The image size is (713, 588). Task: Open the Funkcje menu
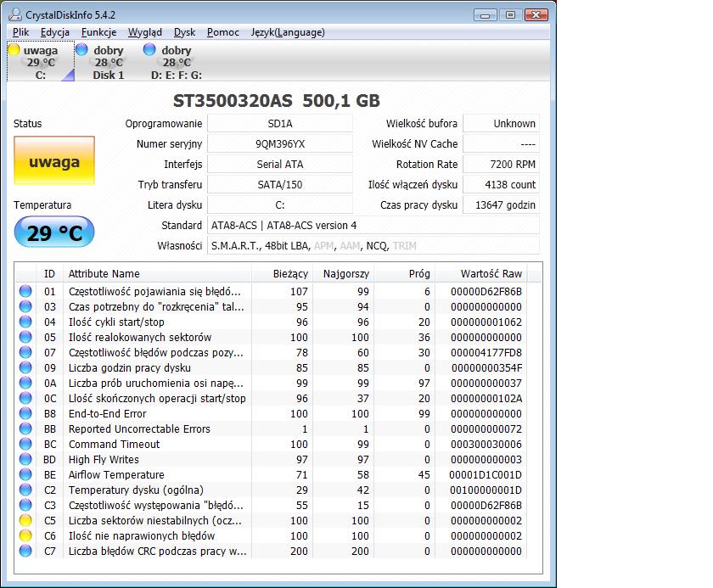pyautogui.click(x=98, y=32)
